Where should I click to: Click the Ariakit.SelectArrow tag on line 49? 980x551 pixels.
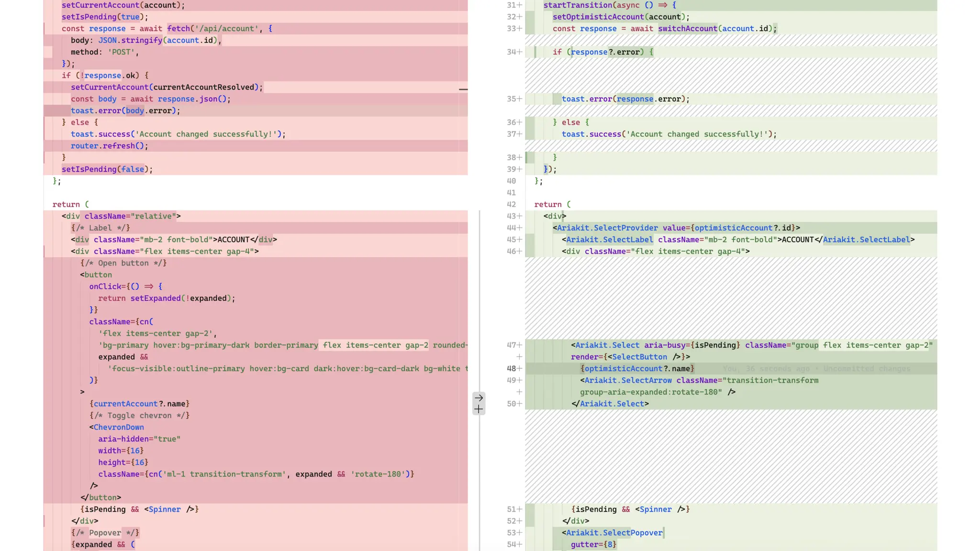(628, 381)
